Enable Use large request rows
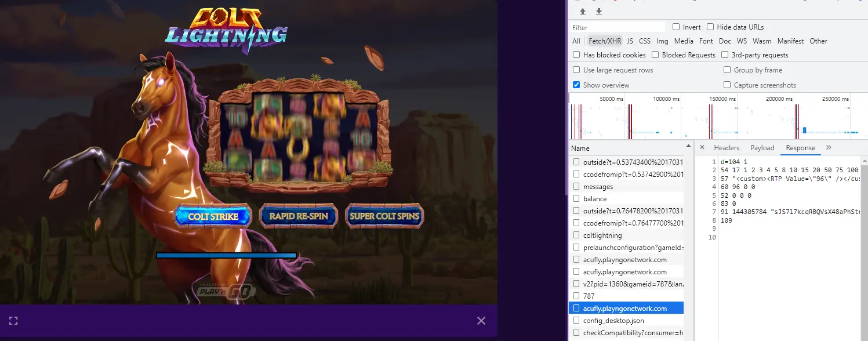Screen dimensions: 868x341 tap(576, 70)
